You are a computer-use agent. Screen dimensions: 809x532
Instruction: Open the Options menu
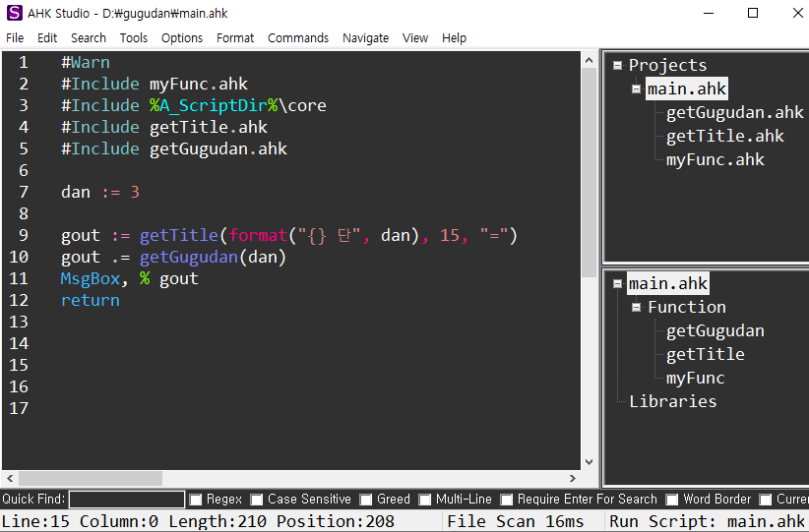[182, 38]
